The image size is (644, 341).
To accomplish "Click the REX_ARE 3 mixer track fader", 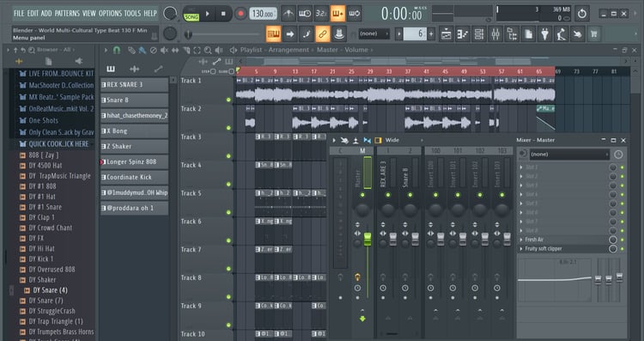I will tap(393, 239).
